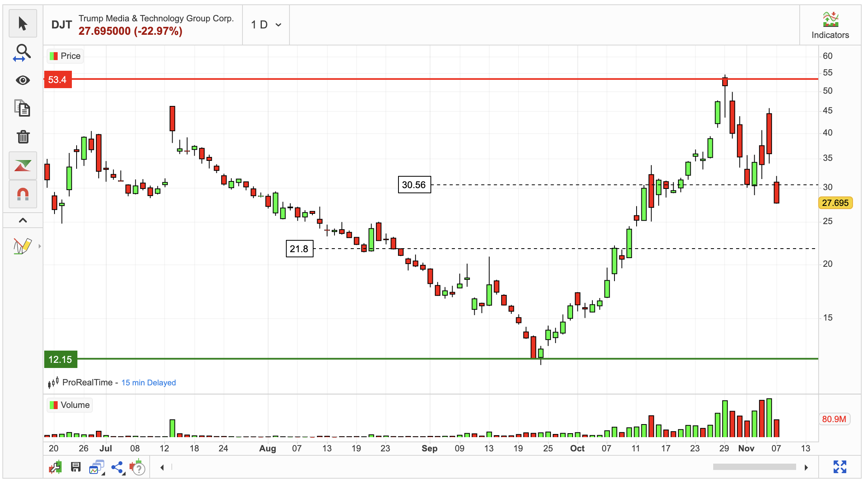
Task: Click the horizontal time scrollbar thumb
Action: [754, 467]
